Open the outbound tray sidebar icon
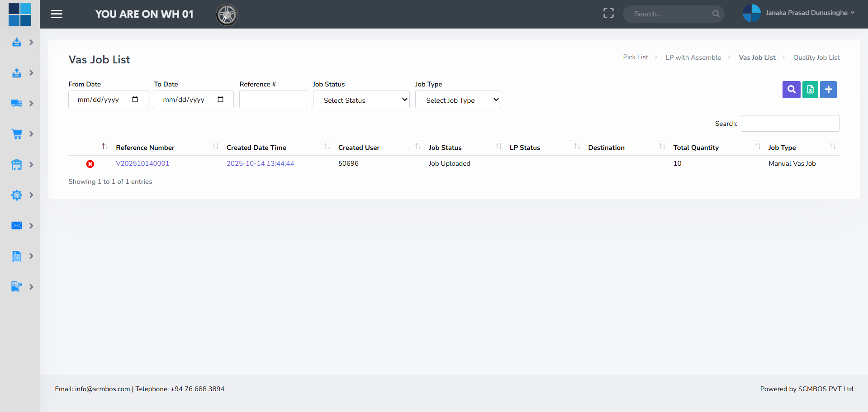This screenshot has width=868, height=412. [17, 72]
